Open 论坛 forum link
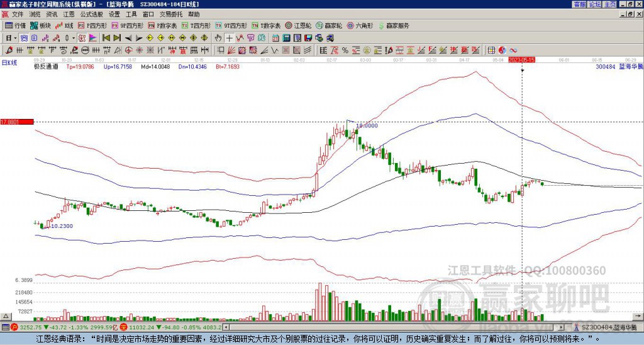 point(595,4)
